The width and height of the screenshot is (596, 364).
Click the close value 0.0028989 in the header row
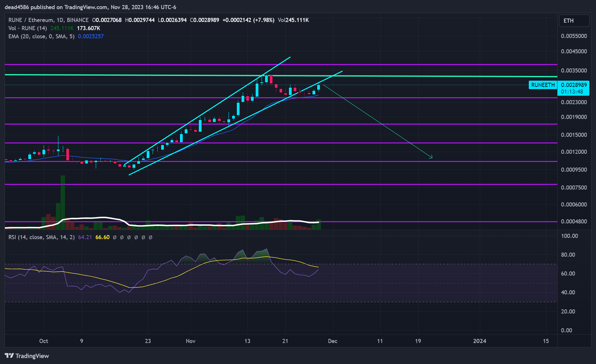pos(206,20)
